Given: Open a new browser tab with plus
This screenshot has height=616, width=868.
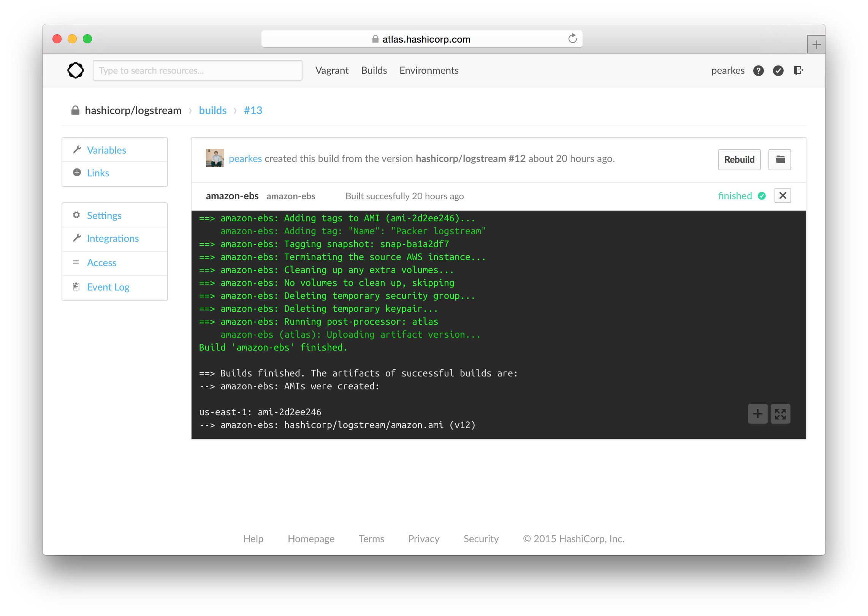Looking at the screenshot, I should (816, 44).
